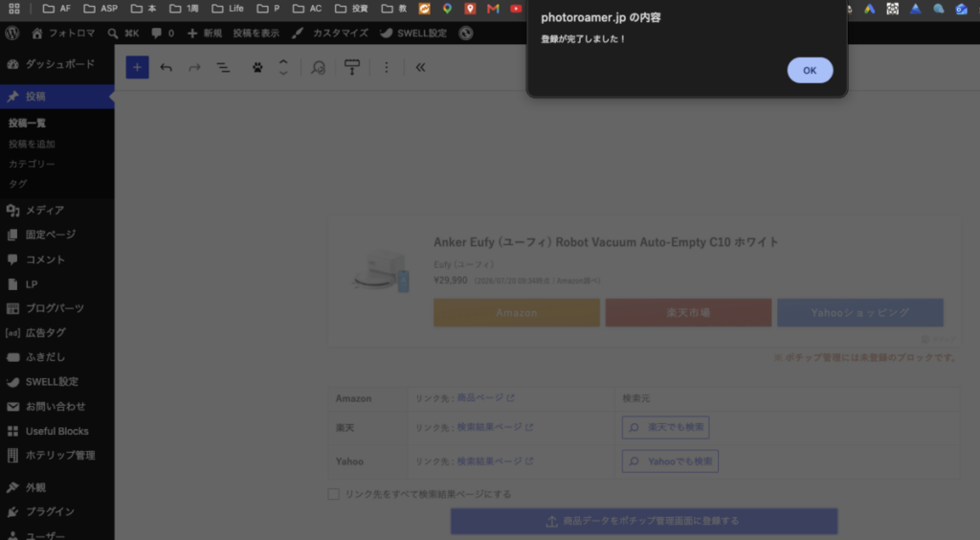Open 投稿を追加 submenu item
This screenshot has width=980, height=540.
coord(32,144)
